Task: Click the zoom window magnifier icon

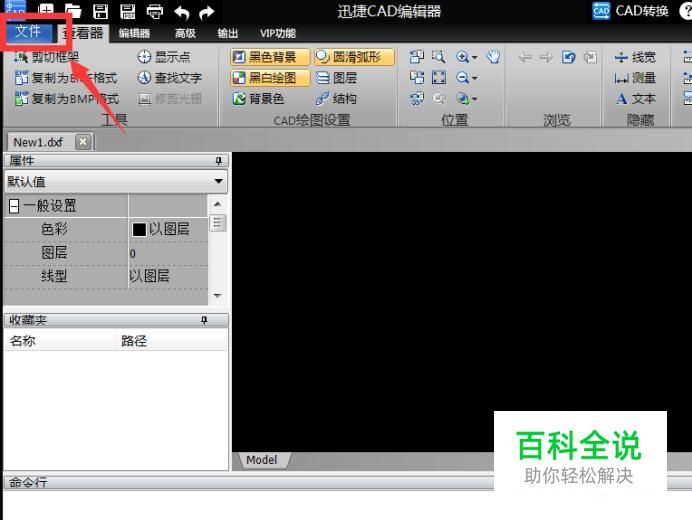Action: coord(438,57)
